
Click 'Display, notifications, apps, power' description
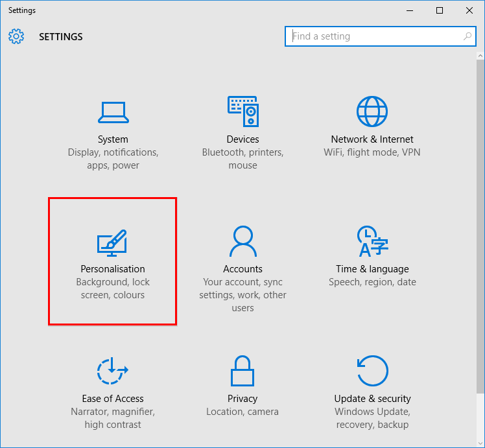(x=113, y=159)
